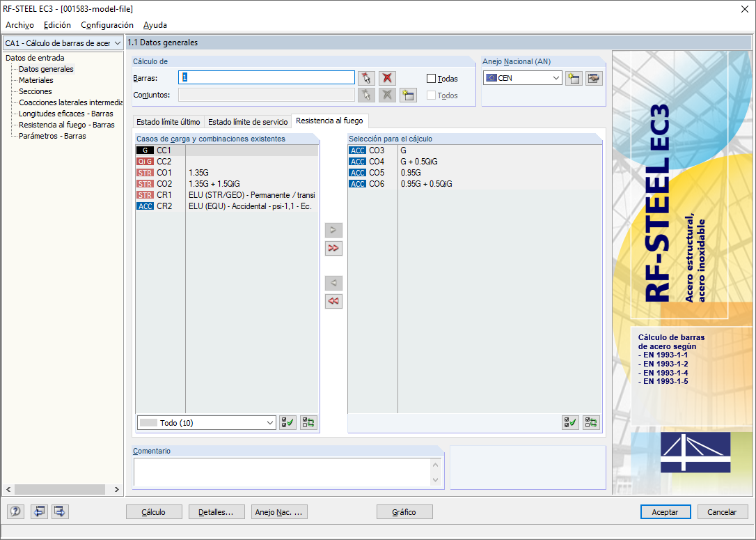756x540 pixels.
Task: Select all load cases with check-all icon
Action: pos(288,422)
